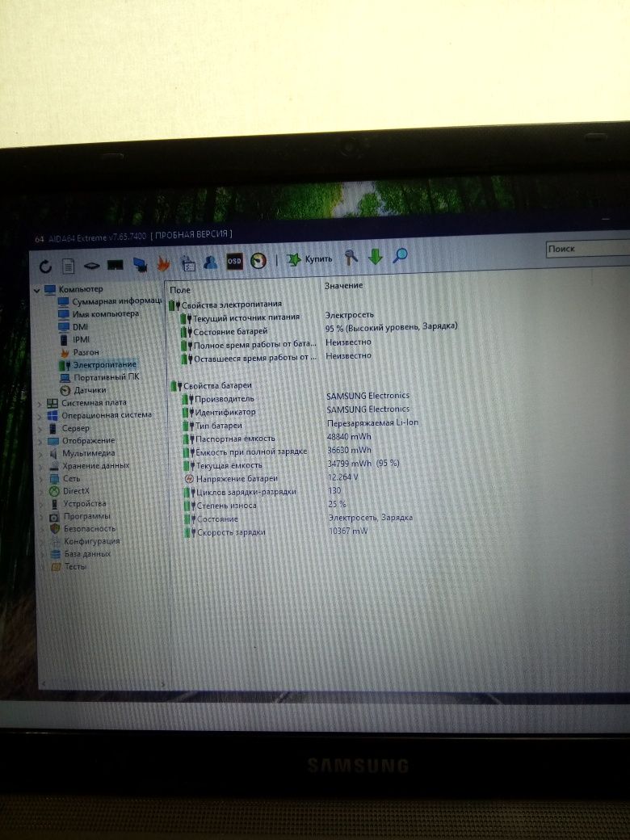The image size is (630, 840).
Task: Open the Датчики tree item
Action: tap(83, 390)
